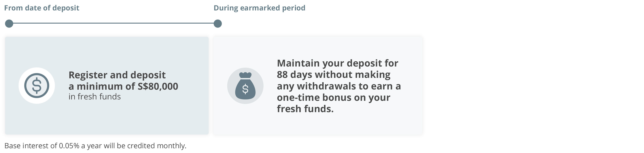The width and height of the screenshot is (644, 153).
Task: Click the S$80,000 amount text
Action: 158,86
